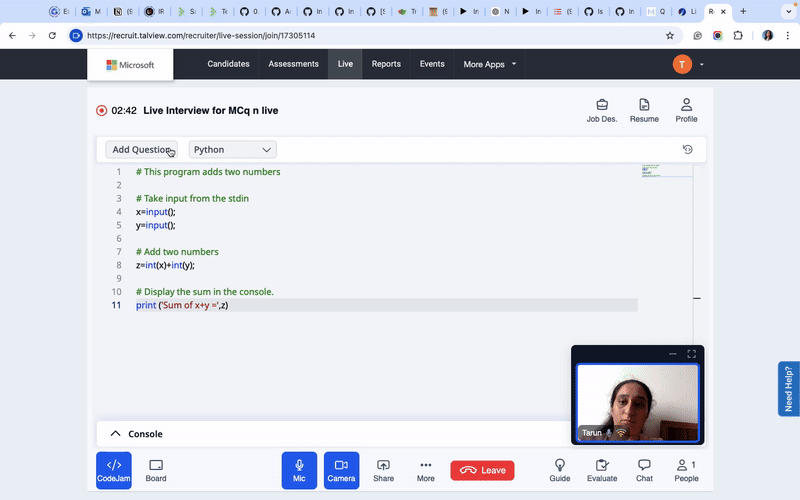Click the orange T user avatar
800x500 pixels.
(x=682, y=64)
